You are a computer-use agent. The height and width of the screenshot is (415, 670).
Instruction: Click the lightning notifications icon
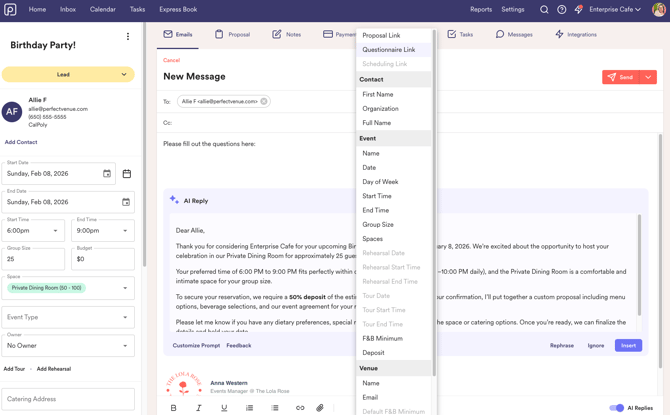pos(579,9)
